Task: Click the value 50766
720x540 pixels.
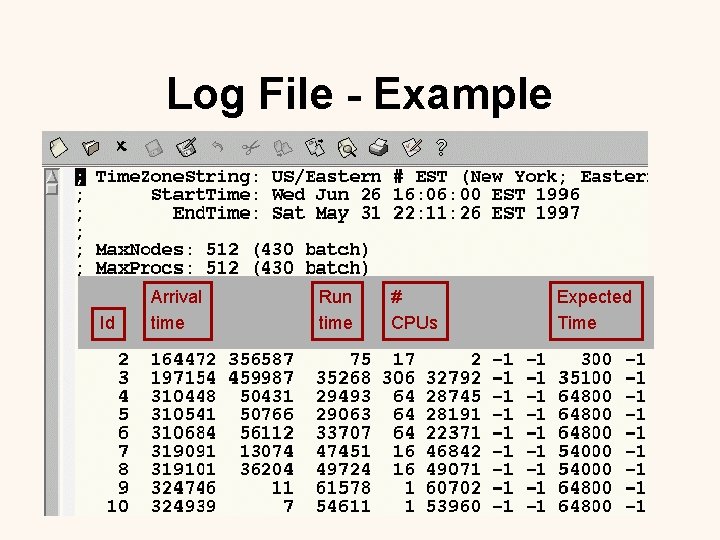Action: pos(267,414)
